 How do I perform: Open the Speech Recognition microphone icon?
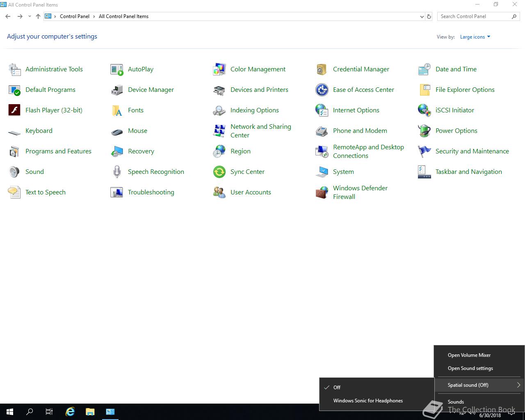point(117,172)
